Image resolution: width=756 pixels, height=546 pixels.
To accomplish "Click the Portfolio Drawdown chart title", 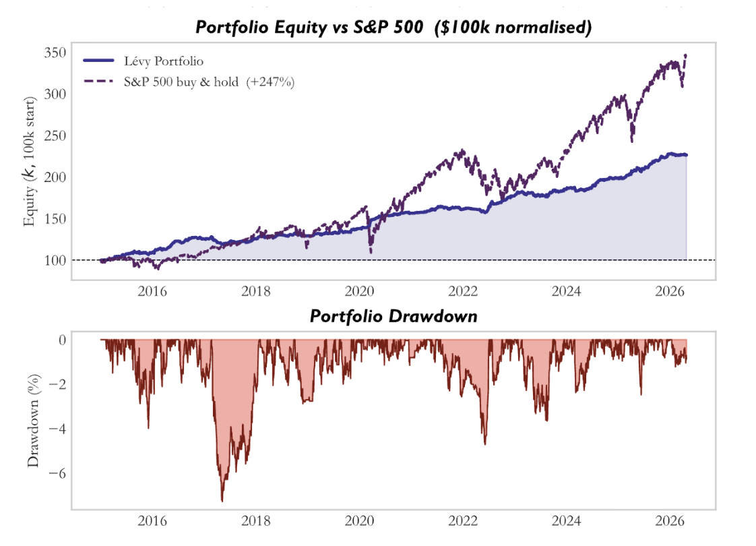I will pyautogui.click(x=393, y=316).
